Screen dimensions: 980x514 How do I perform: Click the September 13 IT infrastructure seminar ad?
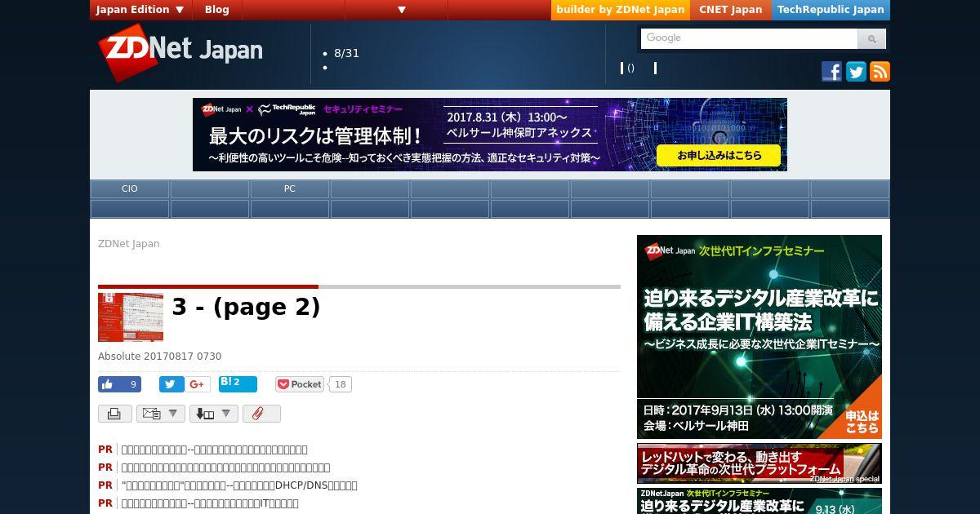(759, 337)
